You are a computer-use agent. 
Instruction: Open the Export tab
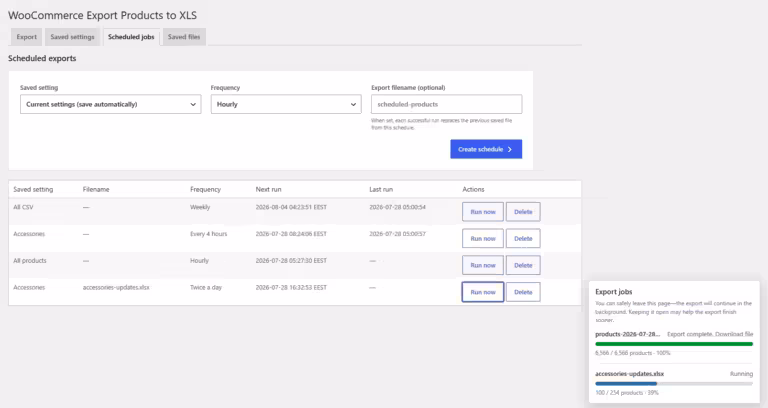26,37
